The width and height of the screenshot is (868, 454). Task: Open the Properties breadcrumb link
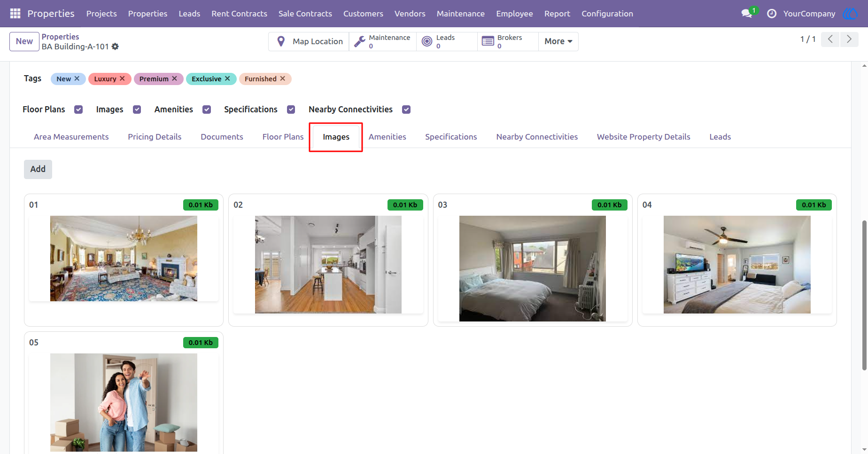tap(60, 37)
